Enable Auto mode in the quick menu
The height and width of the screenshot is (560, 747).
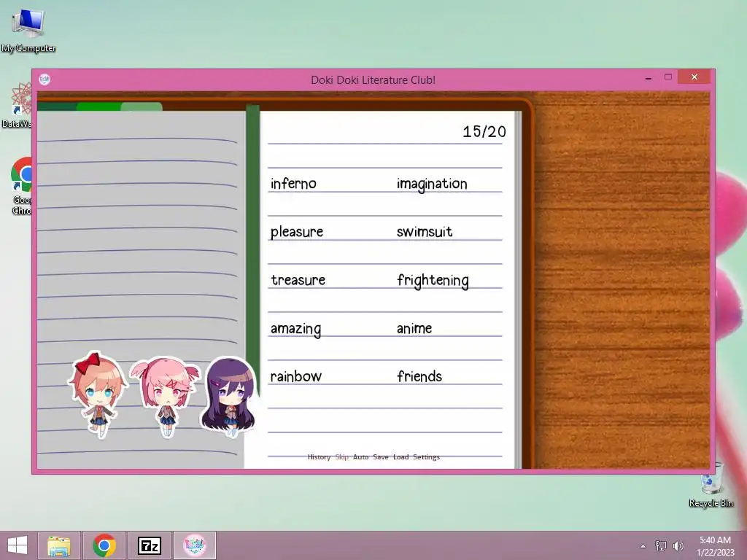coord(360,456)
